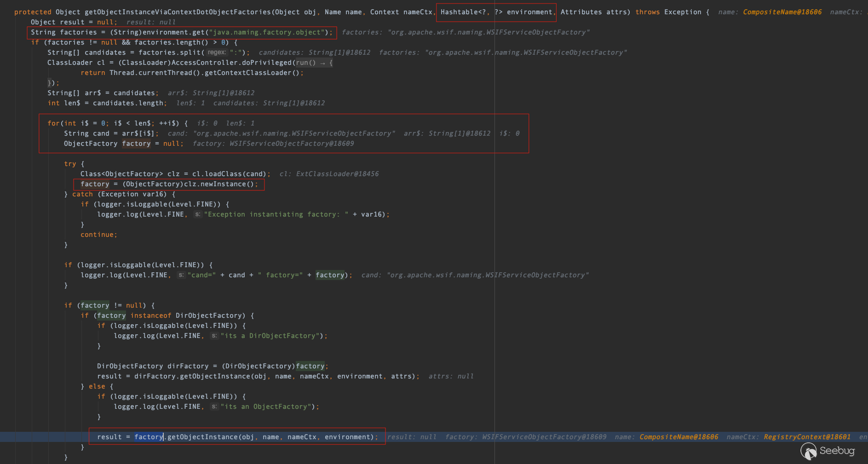
Task: Click the folded closing '})' of doPrivileged block
Action: tap(52, 83)
